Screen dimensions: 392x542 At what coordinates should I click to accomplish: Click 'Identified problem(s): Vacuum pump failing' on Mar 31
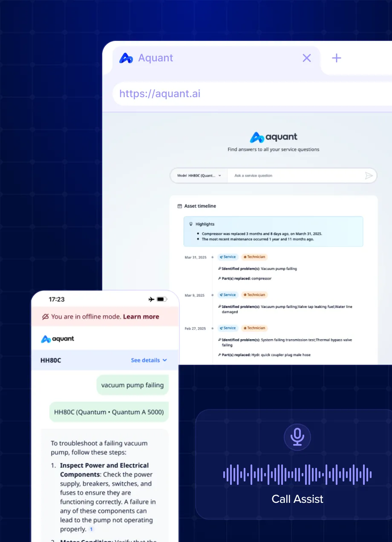[x=257, y=269]
